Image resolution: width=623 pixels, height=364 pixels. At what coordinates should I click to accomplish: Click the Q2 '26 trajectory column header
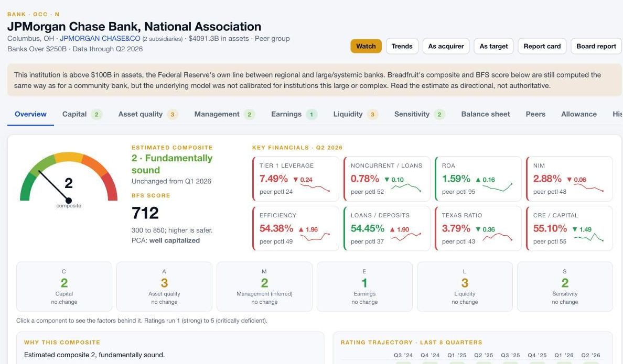pyautogui.click(x=590, y=355)
